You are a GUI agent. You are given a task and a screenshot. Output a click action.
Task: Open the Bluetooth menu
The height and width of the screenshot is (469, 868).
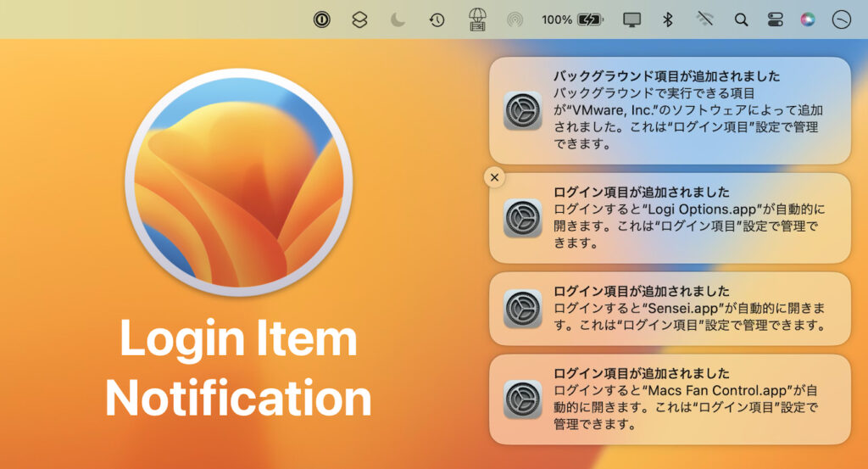point(668,20)
